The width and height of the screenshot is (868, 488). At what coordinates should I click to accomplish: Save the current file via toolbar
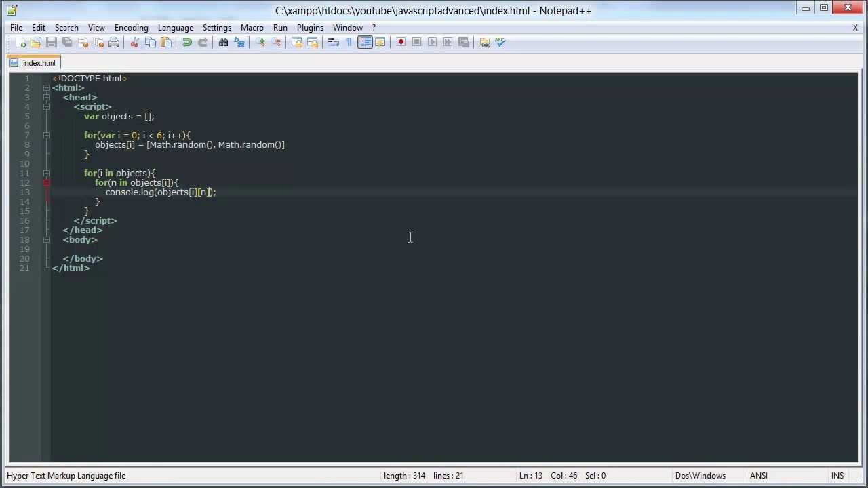click(x=52, y=43)
